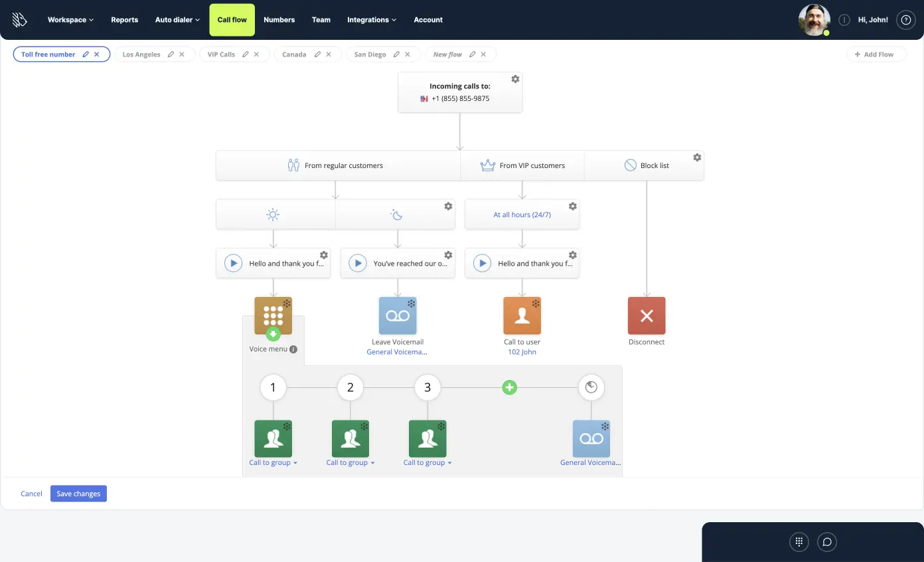The width and height of the screenshot is (924, 562).
Task: Play the VIP Hello and thank you greeting
Action: click(x=483, y=263)
